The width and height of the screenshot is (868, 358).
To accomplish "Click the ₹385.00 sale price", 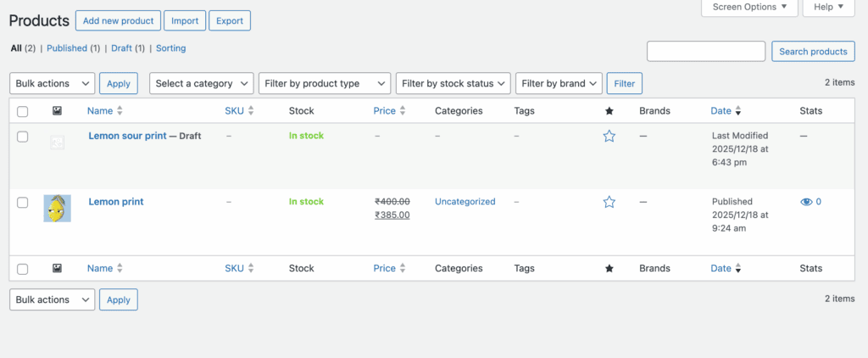I will click(392, 215).
